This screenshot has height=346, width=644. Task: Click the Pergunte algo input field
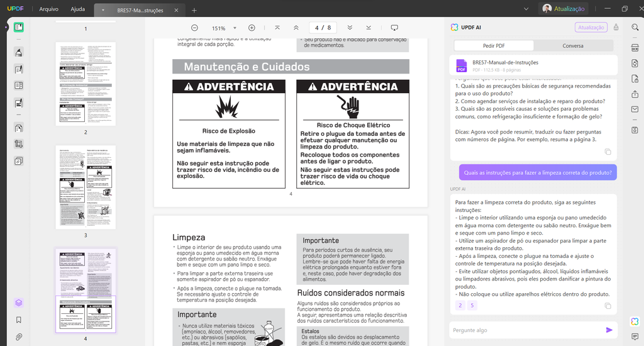(526, 330)
